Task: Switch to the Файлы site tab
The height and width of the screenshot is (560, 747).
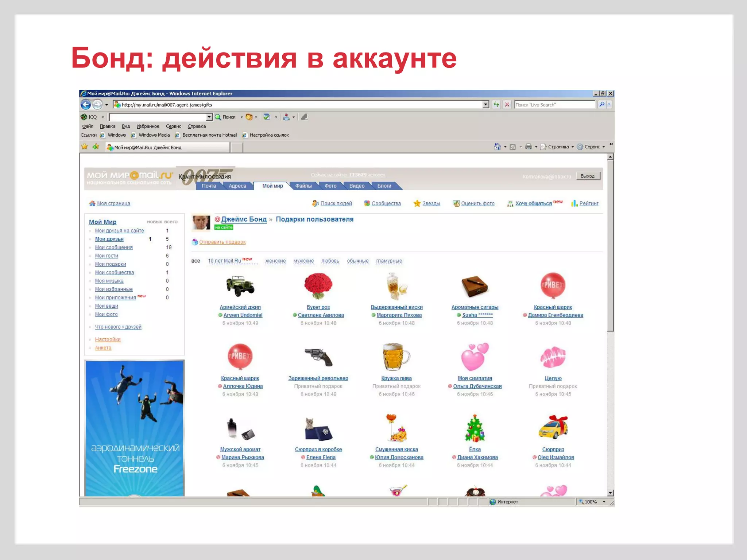Action: (x=303, y=186)
